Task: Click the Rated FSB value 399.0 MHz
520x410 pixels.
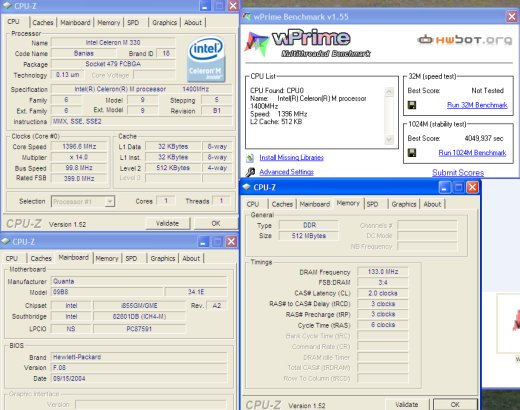Action: [x=79, y=179]
